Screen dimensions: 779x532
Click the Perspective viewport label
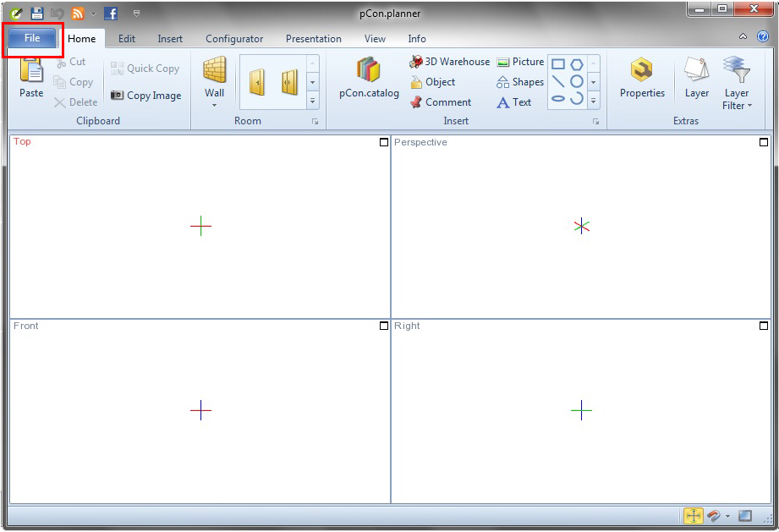(x=421, y=143)
